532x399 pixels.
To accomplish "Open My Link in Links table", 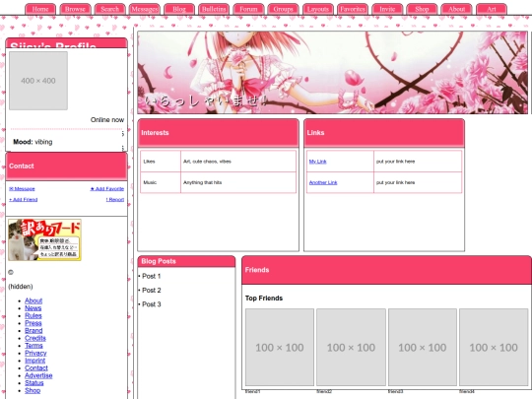I will (x=317, y=162).
